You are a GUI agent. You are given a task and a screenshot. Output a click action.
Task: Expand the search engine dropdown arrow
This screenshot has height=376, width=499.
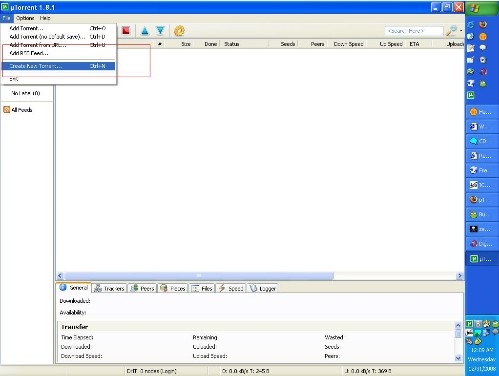point(461,31)
